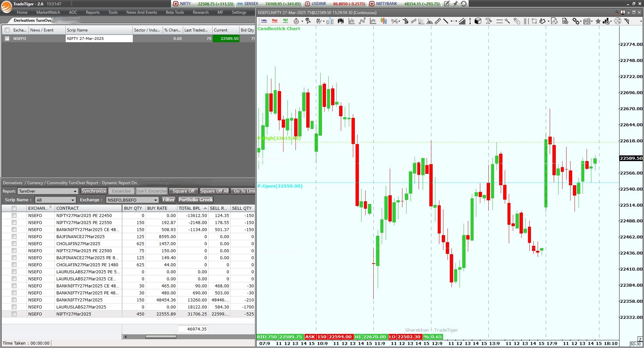Expand the chart toolbar overflow arrow
Screen dimensions: 644x348
tap(641, 21)
